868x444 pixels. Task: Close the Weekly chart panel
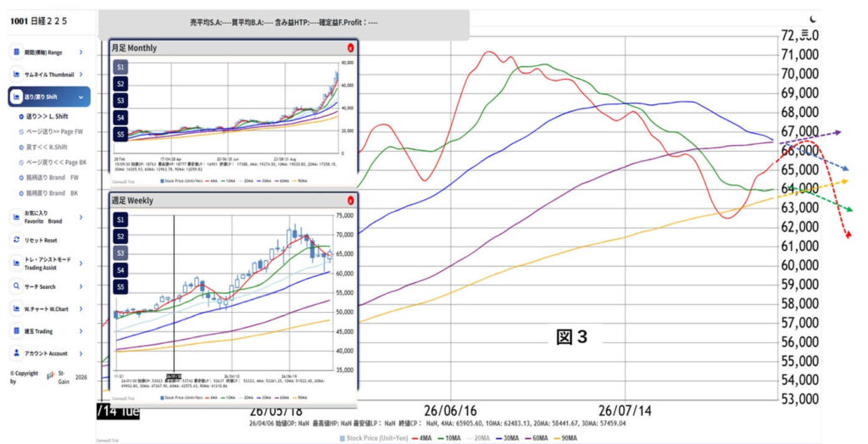point(350,201)
